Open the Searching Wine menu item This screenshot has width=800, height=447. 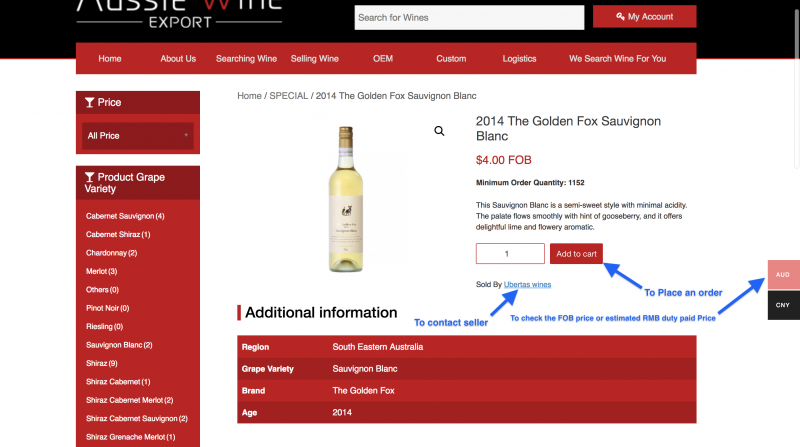point(246,59)
